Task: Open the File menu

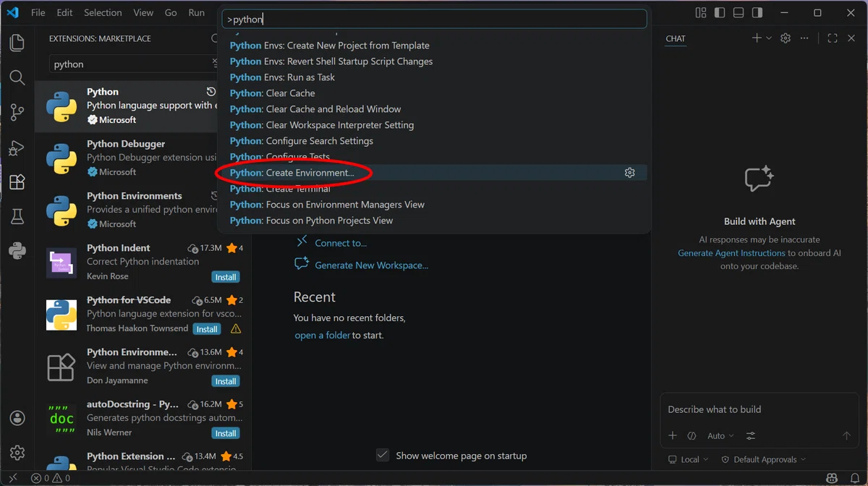Action: click(38, 12)
